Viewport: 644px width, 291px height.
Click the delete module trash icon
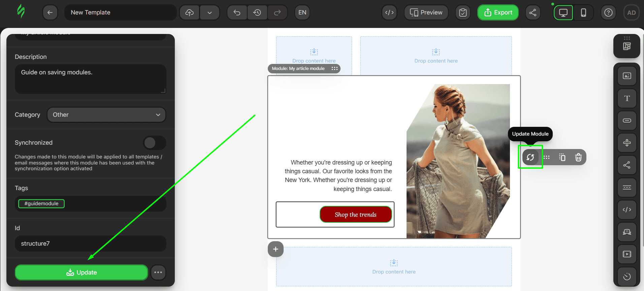[x=578, y=157]
